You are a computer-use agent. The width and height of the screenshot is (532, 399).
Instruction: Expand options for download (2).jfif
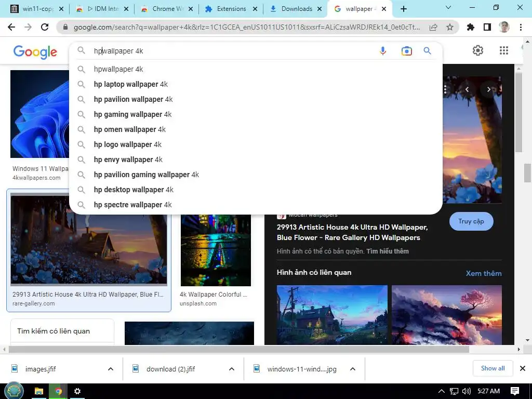point(232,369)
